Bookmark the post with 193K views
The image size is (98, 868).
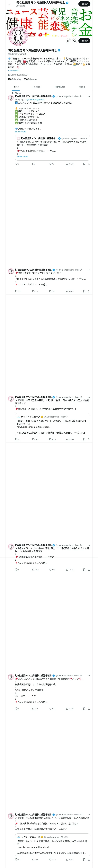pos(84,569)
